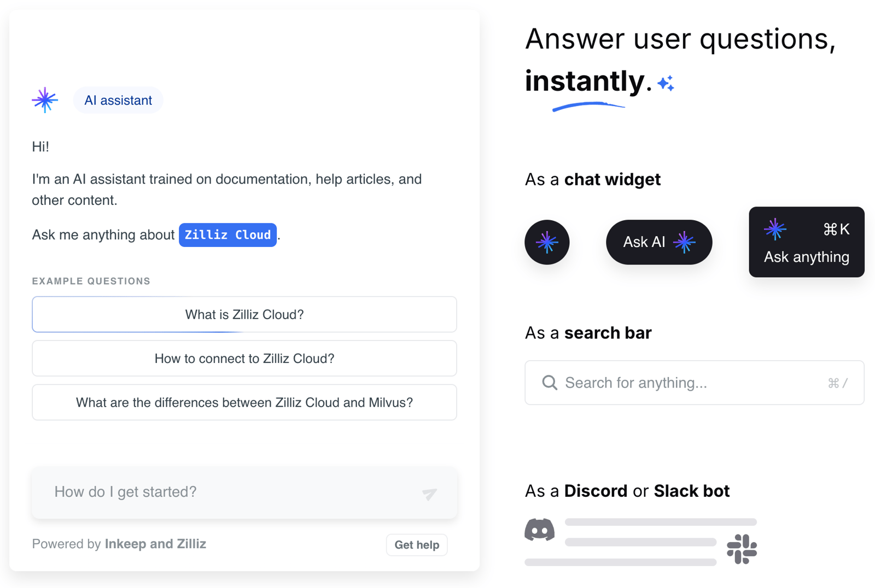
Task: Open the round starburst chat widget button
Action: [547, 242]
